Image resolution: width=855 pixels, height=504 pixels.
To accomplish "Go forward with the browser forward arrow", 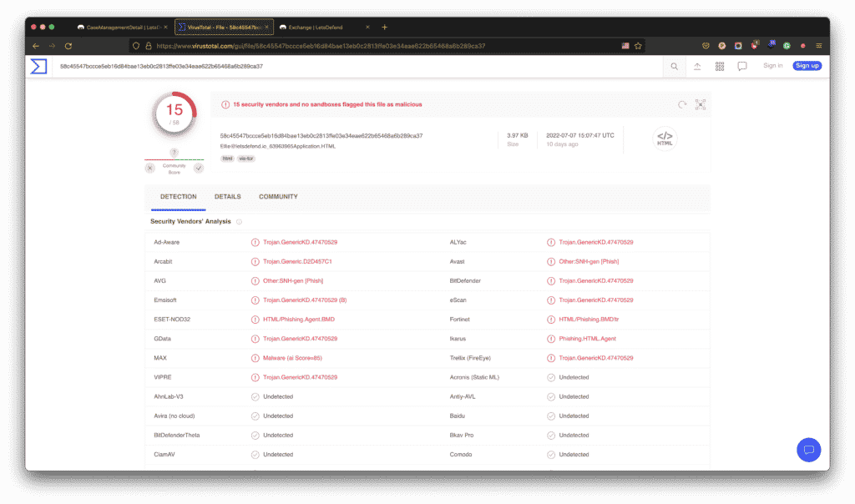I will (52, 47).
